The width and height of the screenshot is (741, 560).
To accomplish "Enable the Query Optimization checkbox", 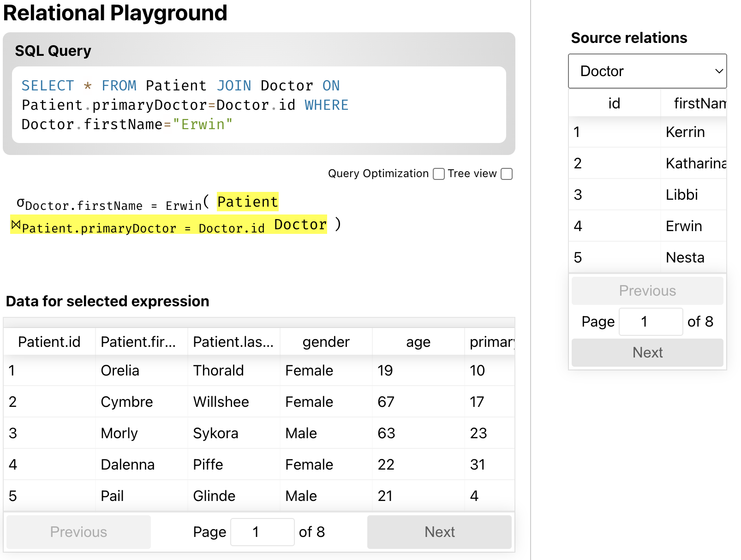I will click(439, 174).
